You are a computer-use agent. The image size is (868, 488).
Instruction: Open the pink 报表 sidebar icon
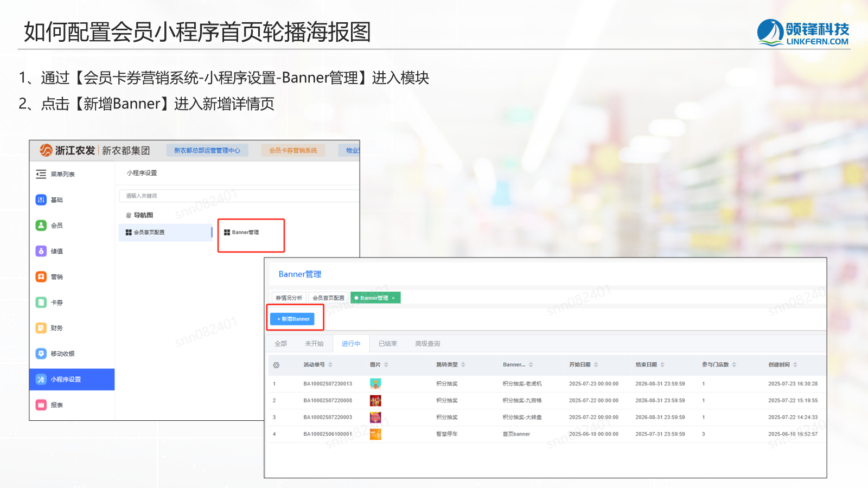coord(41,404)
